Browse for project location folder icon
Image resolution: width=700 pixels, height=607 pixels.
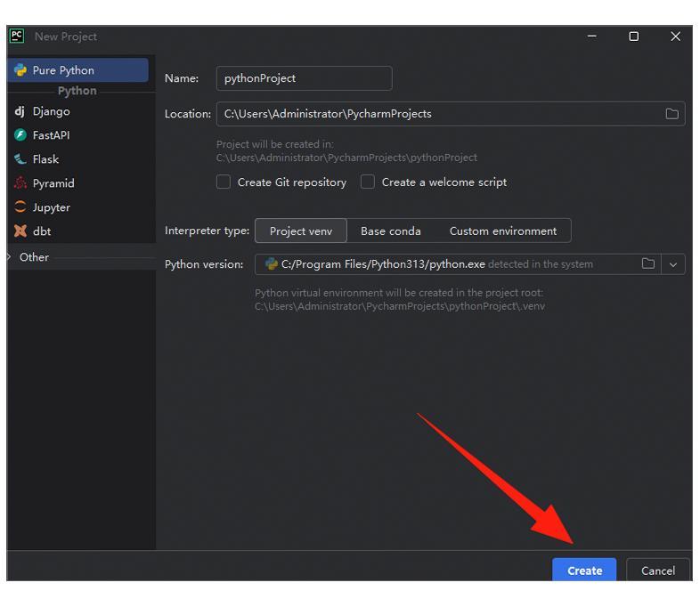click(672, 114)
